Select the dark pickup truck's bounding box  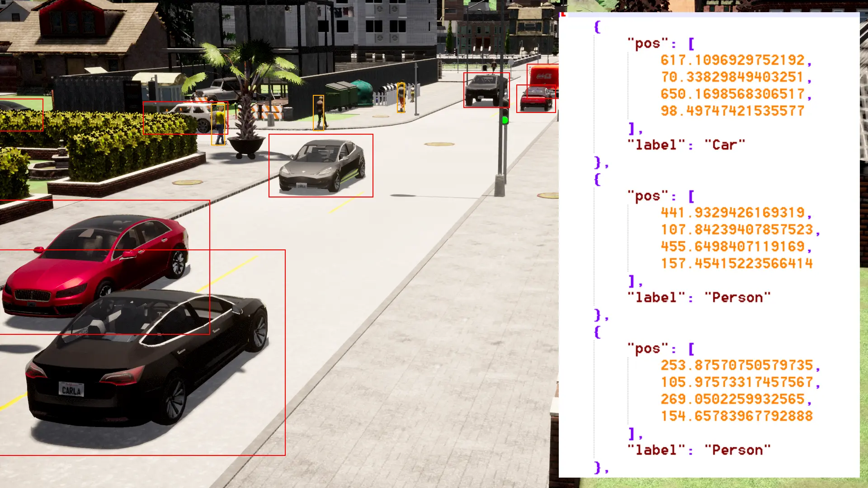click(486, 90)
